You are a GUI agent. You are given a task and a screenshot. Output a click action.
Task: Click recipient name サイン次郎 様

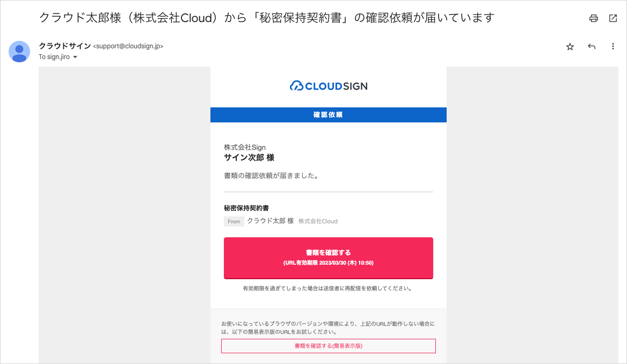249,158
